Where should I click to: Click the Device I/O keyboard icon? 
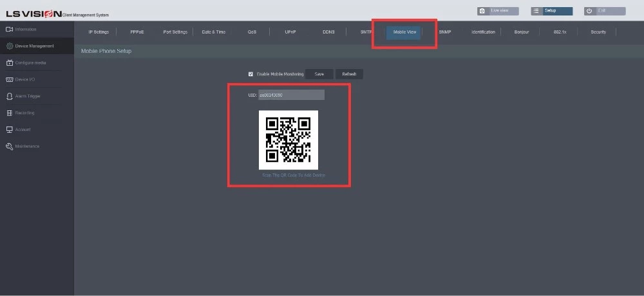(10, 79)
